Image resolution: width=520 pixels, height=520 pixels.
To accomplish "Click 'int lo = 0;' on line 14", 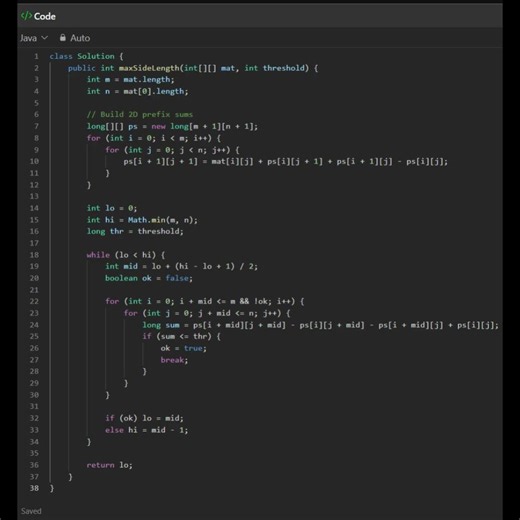I will tap(112, 208).
